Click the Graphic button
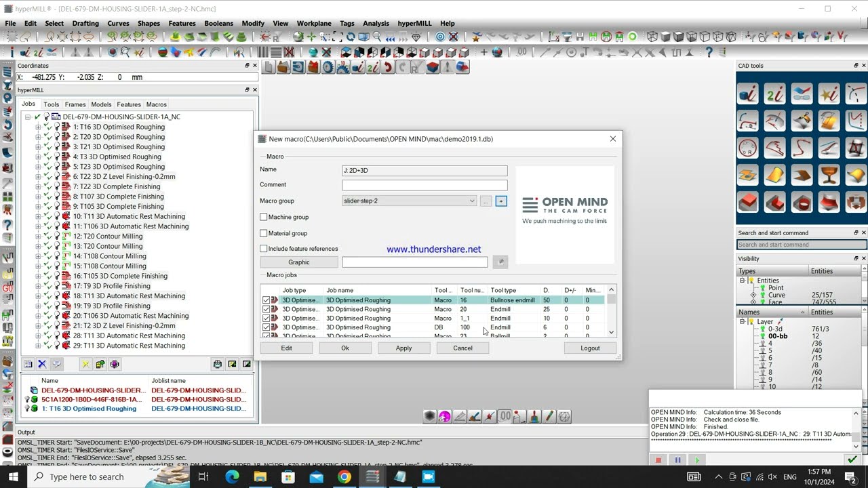This screenshot has width=868, height=488. pyautogui.click(x=299, y=262)
